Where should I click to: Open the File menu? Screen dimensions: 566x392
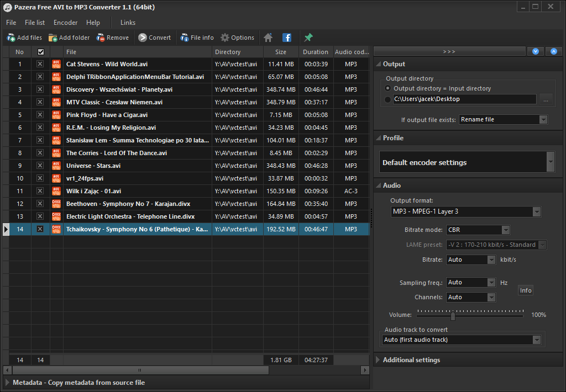[11, 22]
